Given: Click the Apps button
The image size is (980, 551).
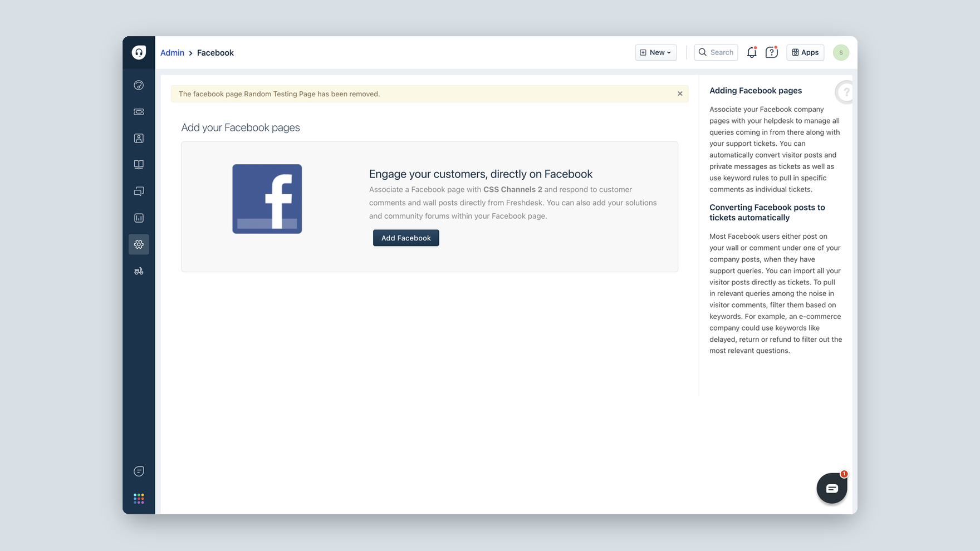Looking at the screenshot, I should tap(805, 52).
